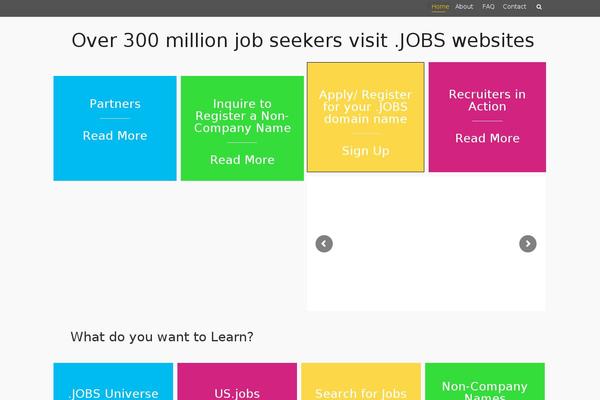Open Inquire to Register a Non-Company Name

(242, 116)
